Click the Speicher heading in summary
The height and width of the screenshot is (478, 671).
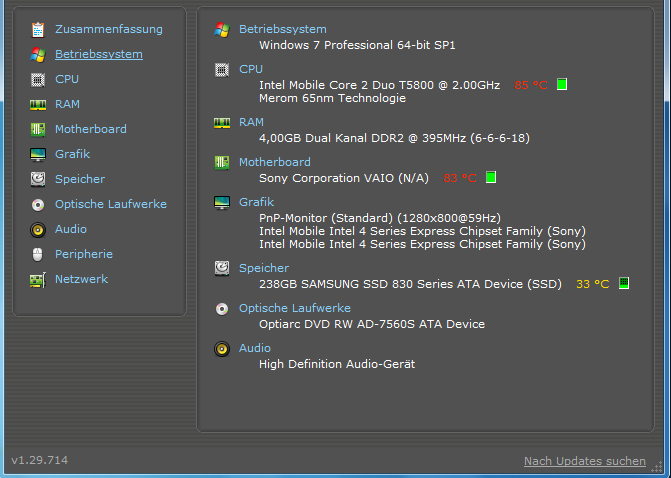point(264,268)
